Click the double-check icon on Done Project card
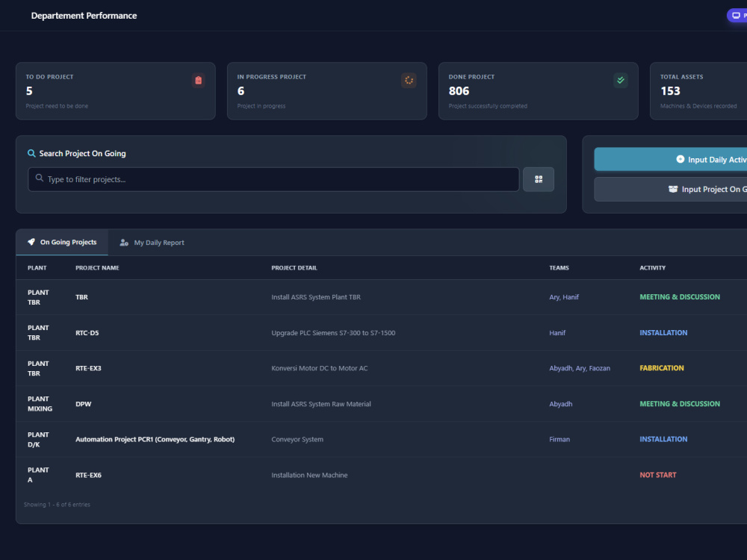The height and width of the screenshot is (560, 747). (x=620, y=80)
